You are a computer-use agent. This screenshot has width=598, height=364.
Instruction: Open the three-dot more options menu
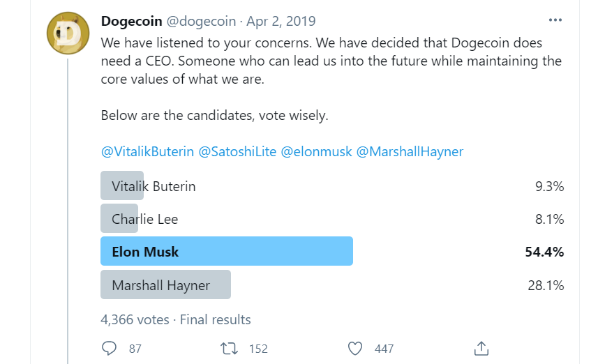(x=555, y=20)
